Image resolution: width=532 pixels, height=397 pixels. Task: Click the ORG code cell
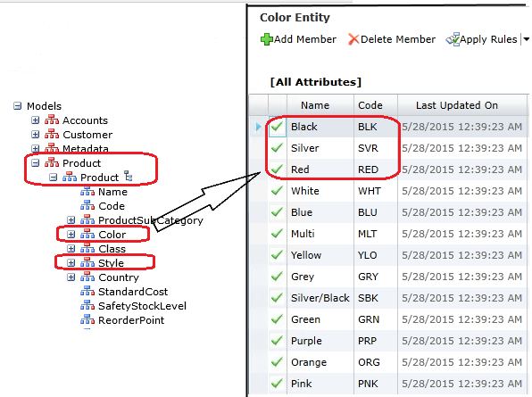[x=370, y=362]
